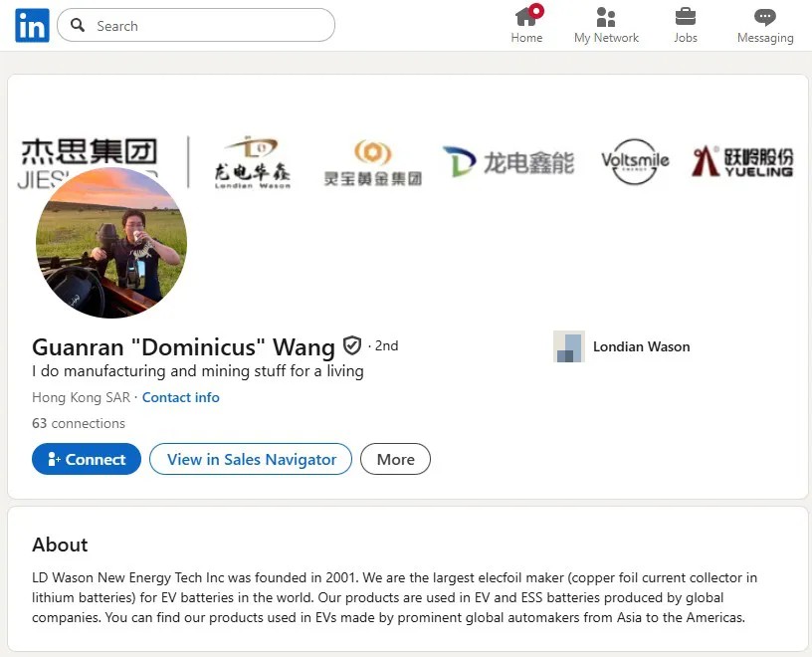Click the Voltsmile logo in banner
Image resolution: width=812 pixels, height=657 pixels.
635,161
